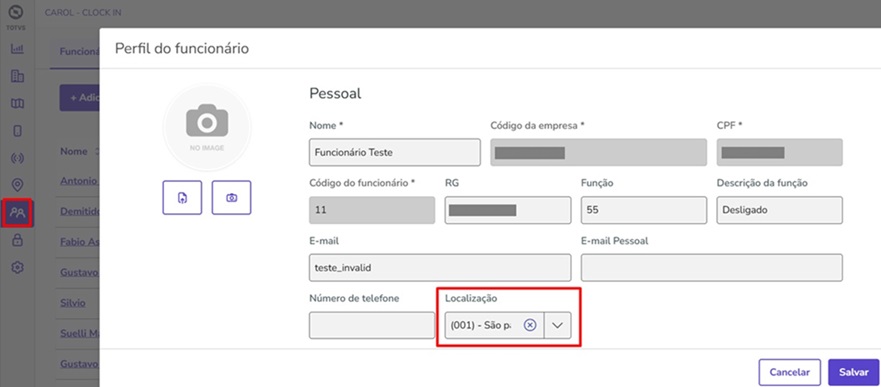Click the RG input field

507,210
